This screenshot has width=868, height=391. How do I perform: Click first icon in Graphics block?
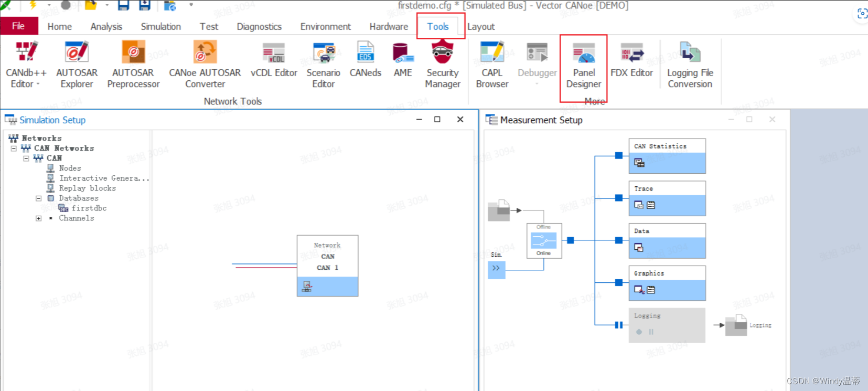(639, 290)
